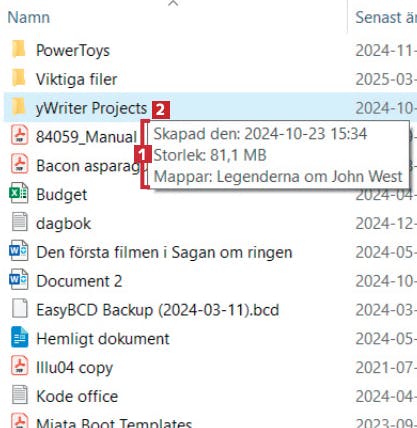Viewport: 417px width, 428px height.
Task: Click the date in Kode office row
Action: (x=386, y=397)
